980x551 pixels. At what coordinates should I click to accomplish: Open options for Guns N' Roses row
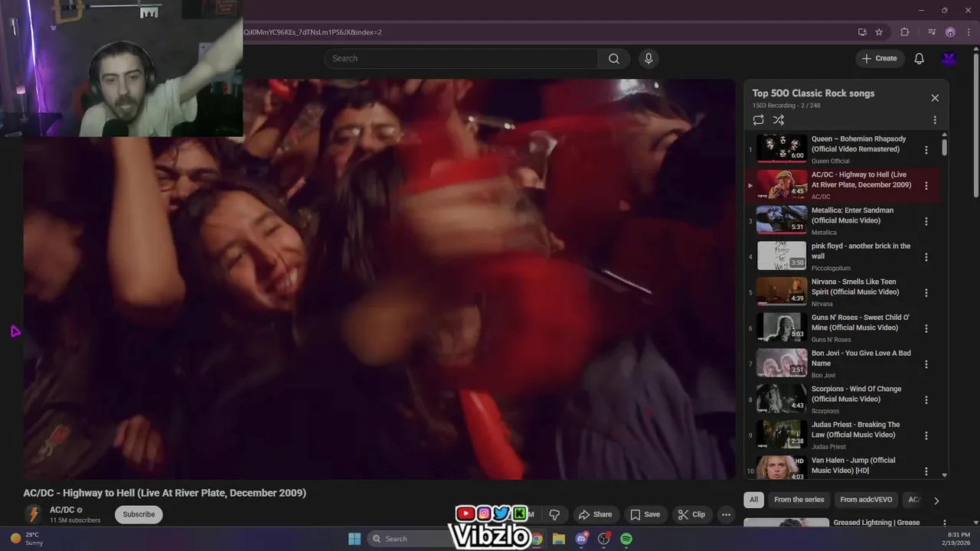(926, 328)
